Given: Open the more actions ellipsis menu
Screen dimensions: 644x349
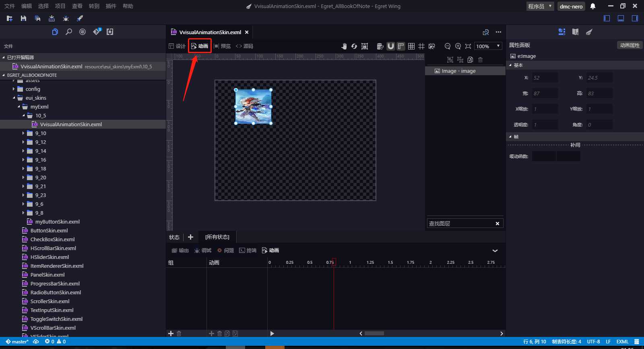Looking at the screenshot, I should [x=498, y=32].
